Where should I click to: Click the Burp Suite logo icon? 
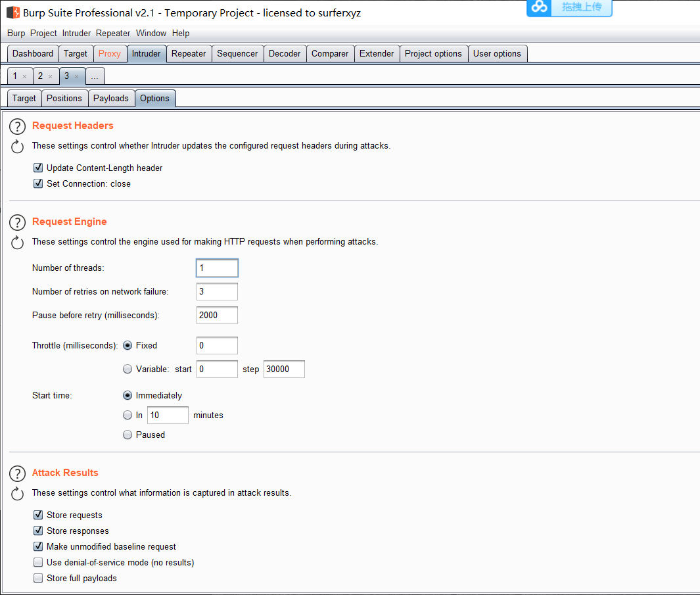13,12
